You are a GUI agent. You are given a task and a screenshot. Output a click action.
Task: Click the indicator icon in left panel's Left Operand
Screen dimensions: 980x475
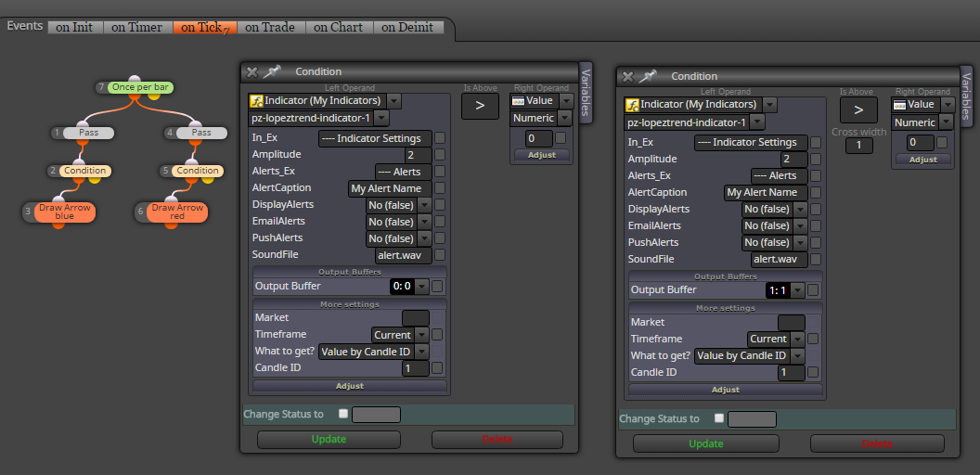(255, 100)
